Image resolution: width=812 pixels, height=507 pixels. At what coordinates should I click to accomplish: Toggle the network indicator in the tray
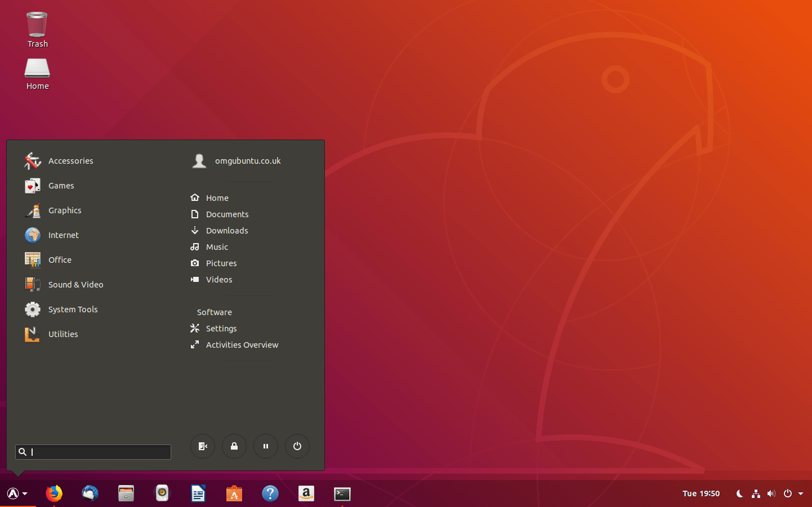click(756, 493)
